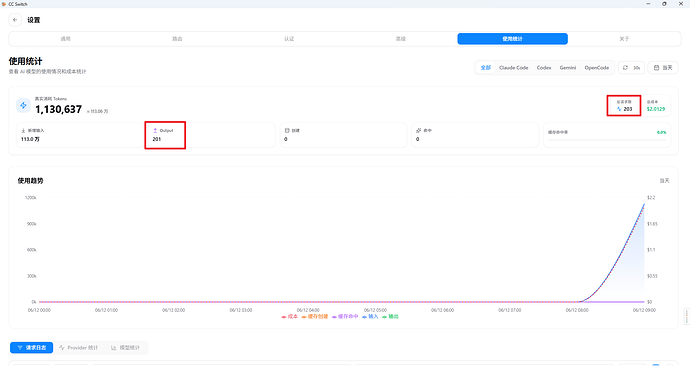Click the 06/12 08:00 axis label
This screenshot has height=370, width=690.
577,310
